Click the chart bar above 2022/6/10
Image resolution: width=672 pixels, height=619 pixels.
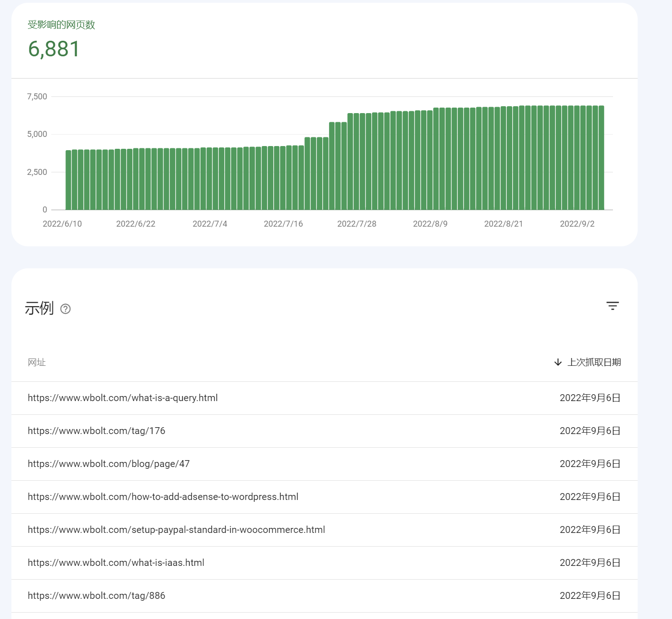(x=68, y=180)
